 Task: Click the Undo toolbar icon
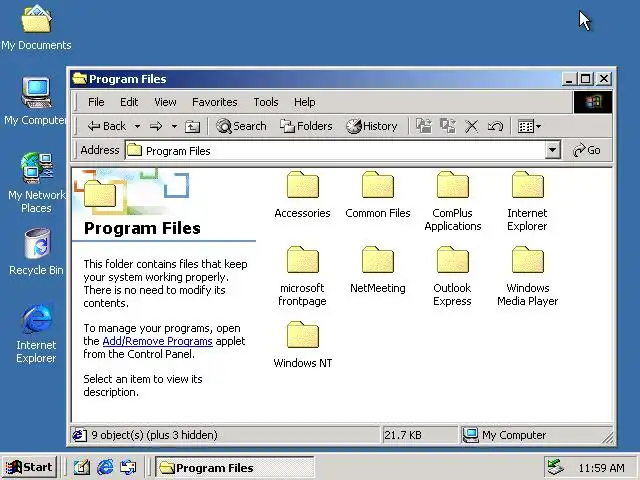495,127
